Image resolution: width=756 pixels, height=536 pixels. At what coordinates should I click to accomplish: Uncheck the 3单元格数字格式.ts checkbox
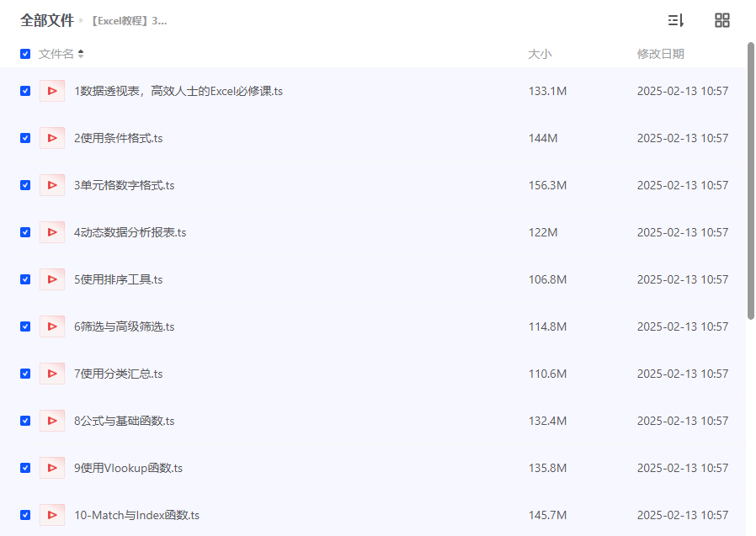point(25,185)
